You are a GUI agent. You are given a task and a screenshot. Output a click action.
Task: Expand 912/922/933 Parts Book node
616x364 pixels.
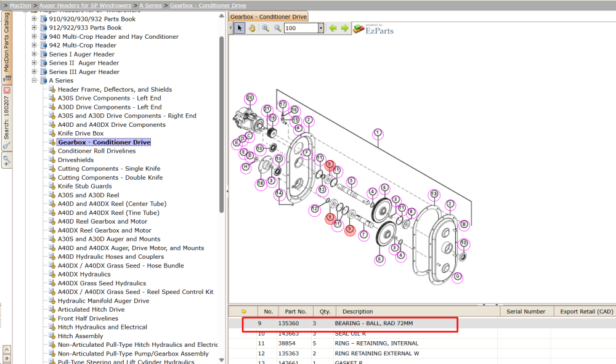[34, 28]
